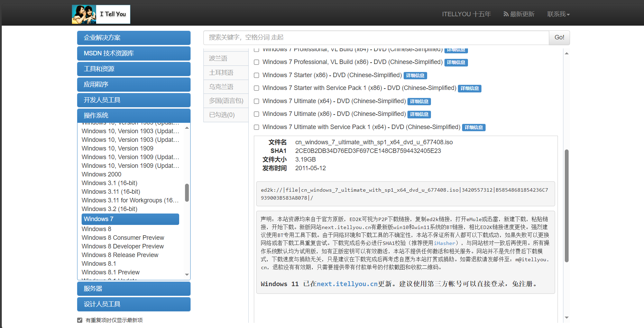Expand the 服务器 category

(134, 289)
